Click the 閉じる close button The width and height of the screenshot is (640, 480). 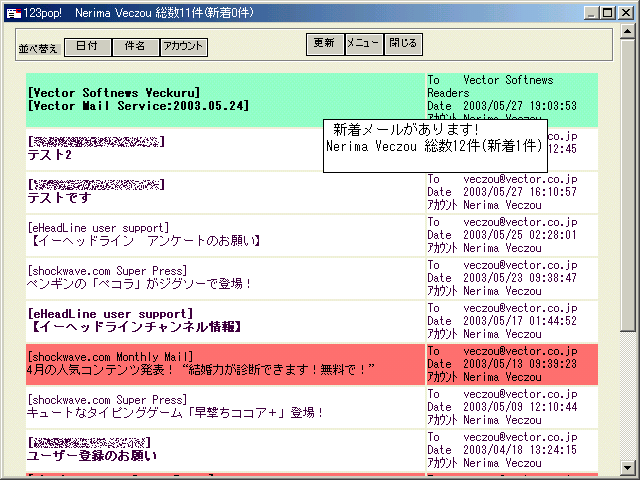point(403,44)
